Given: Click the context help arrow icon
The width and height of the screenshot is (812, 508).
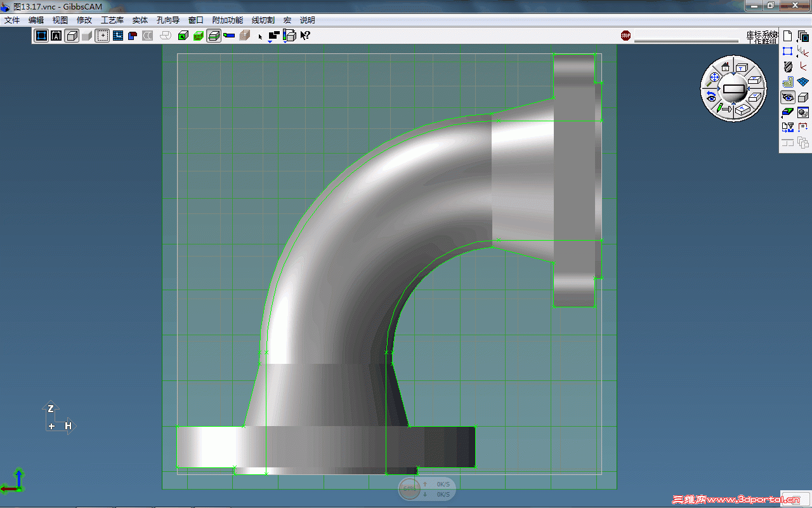Looking at the screenshot, I should (x=305, y=36).
